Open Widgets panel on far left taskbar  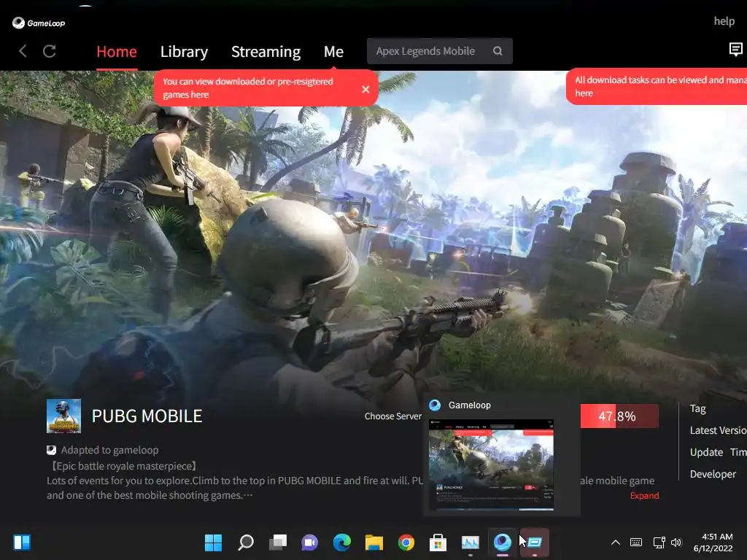pos(22,542)
